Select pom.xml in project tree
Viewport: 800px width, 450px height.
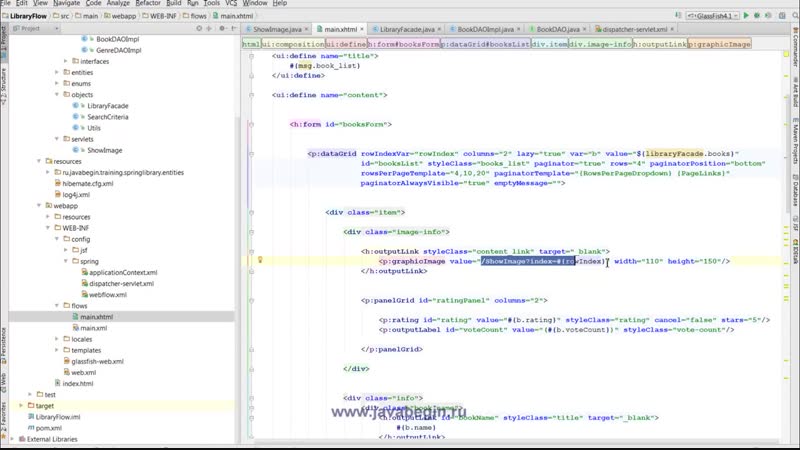pyautogui.click(x=48, y=428)
